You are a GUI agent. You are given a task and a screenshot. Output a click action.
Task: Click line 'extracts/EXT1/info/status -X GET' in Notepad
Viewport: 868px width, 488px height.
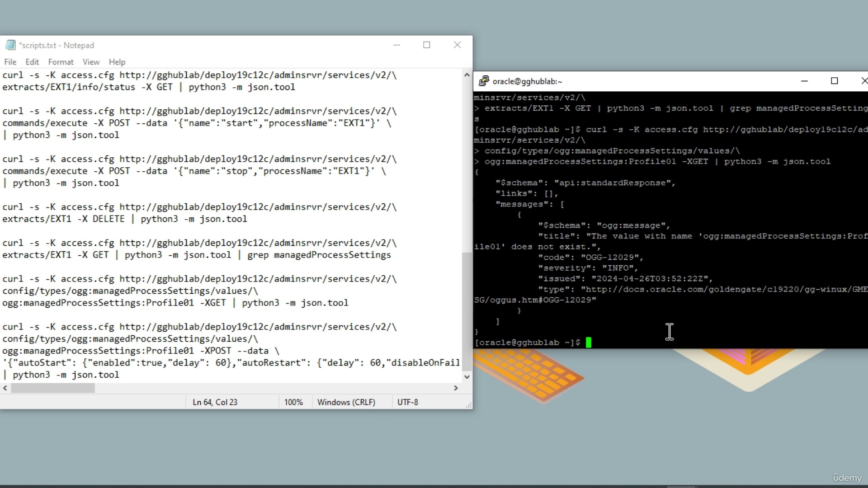[149, 87]
